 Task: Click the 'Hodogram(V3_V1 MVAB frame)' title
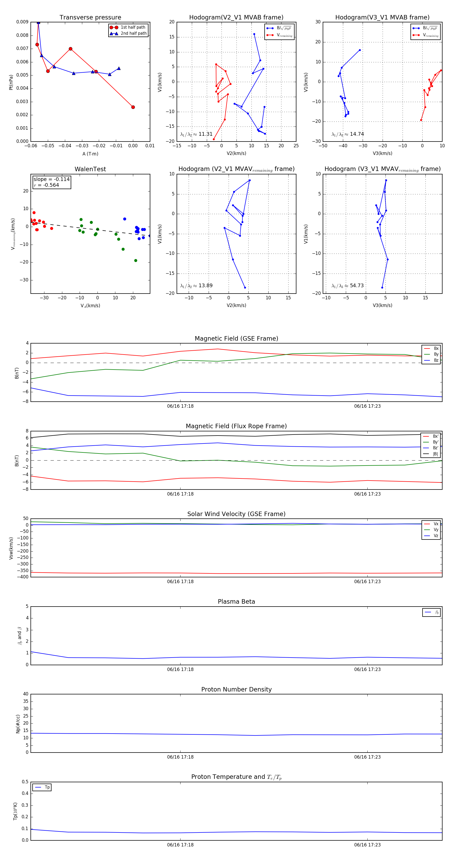coord(382,17)
